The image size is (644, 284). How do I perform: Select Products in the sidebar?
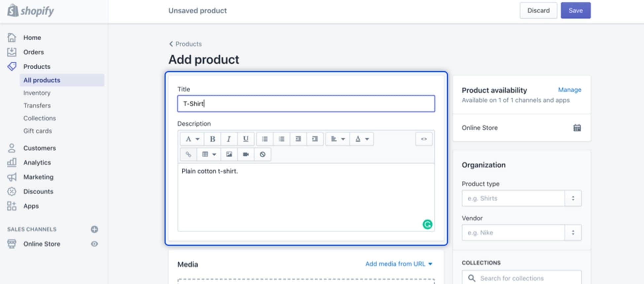pyautogui.click(x=37, y=67)
